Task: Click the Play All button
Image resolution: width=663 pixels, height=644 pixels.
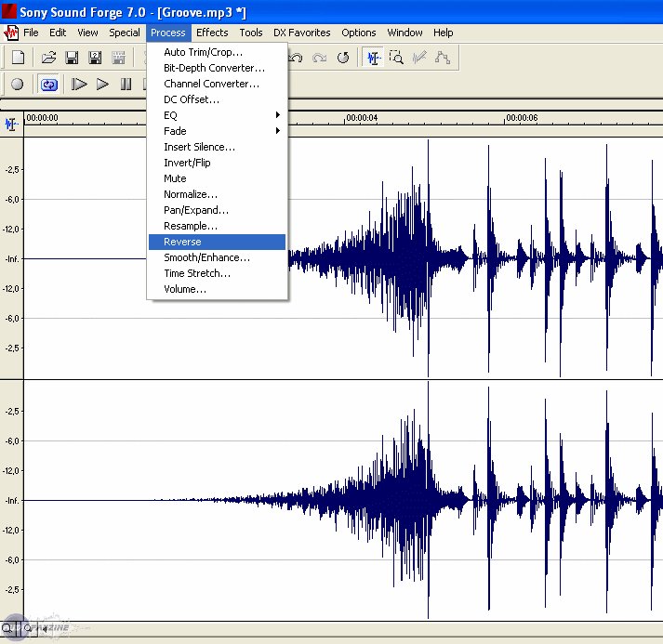Action: [79, 84]
